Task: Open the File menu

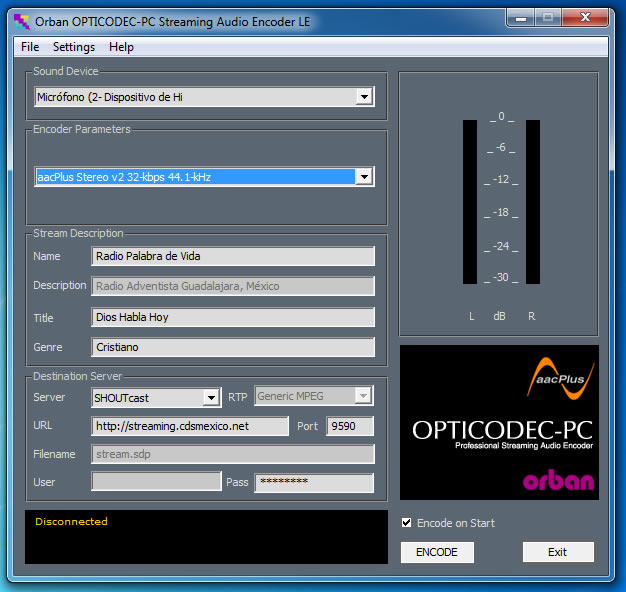Action: pos(30,47)
